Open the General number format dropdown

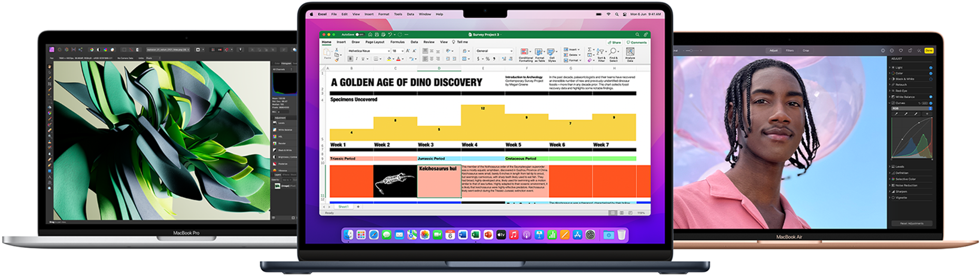pos(494,51)
